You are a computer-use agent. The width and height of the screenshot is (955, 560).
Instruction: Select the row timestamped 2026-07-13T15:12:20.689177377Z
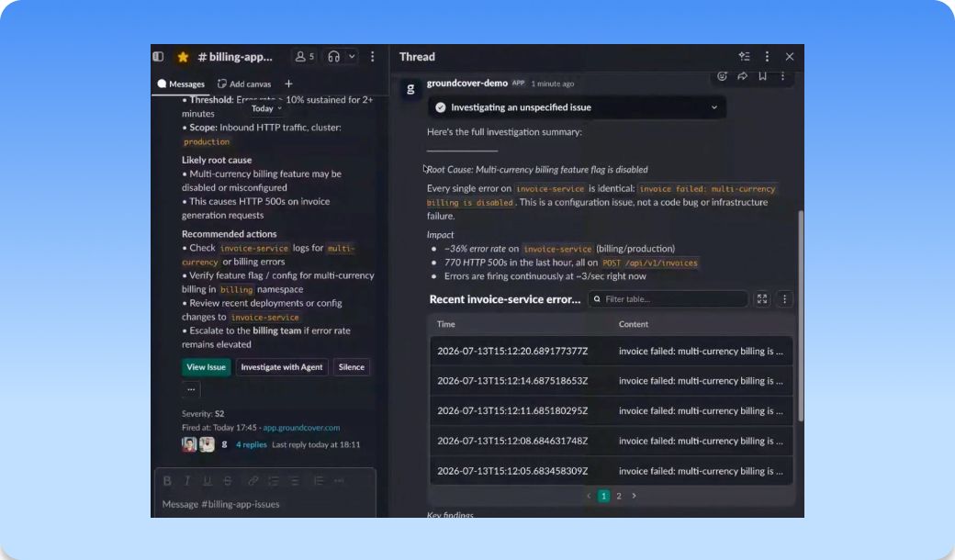pos(612,352)
